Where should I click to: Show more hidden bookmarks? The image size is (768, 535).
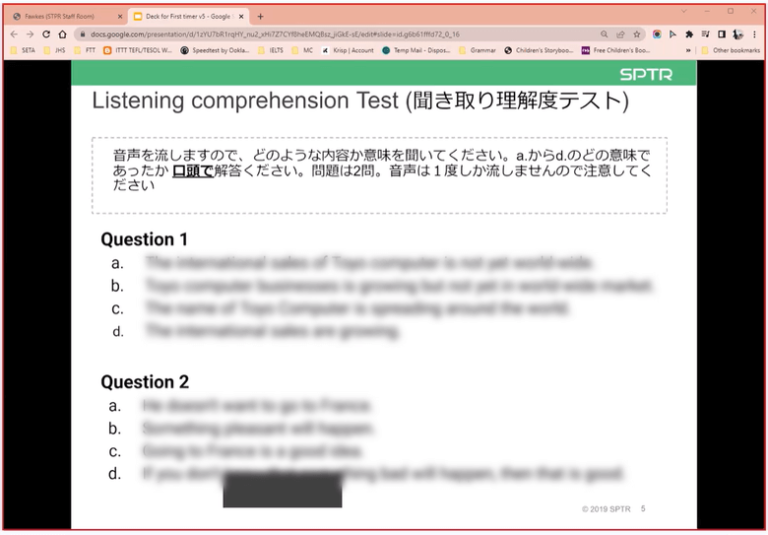(x=688, y=50)
